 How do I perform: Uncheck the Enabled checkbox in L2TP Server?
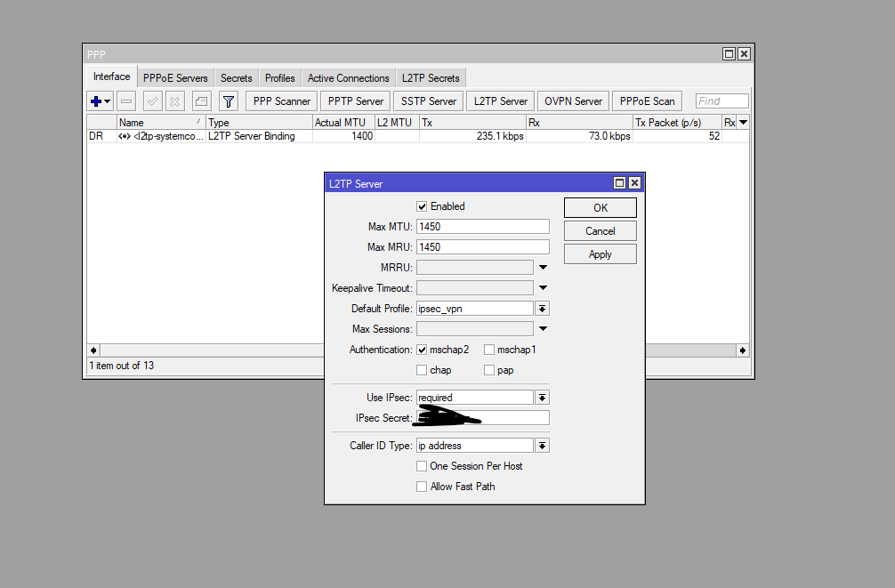pos(423,206)
